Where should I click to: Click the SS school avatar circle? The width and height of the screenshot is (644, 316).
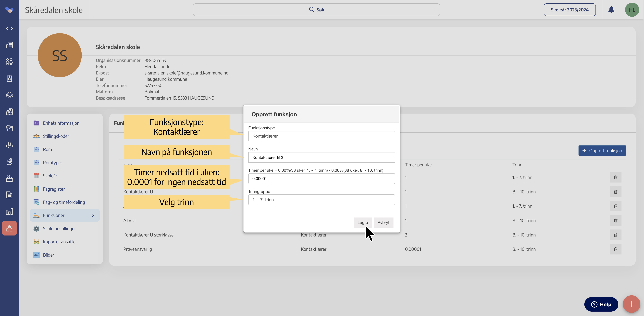[60, 55]
